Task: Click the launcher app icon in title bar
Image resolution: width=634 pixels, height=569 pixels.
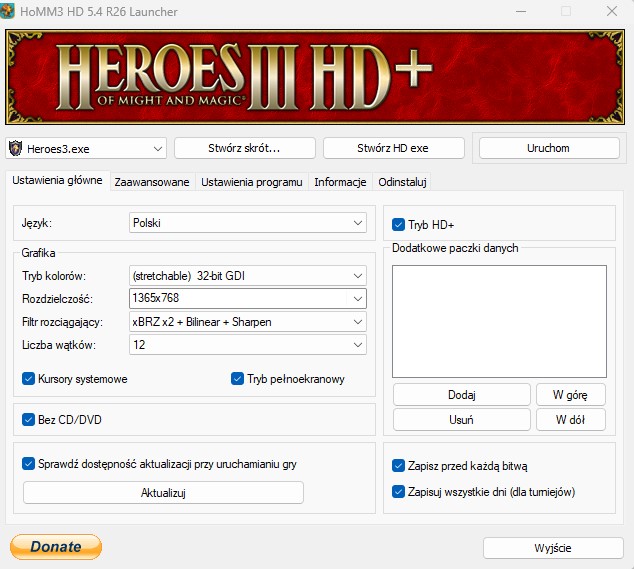Action: 7,11
